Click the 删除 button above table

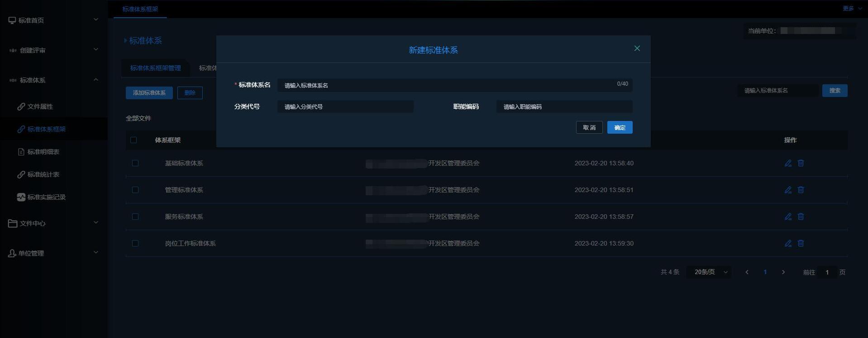[190, 93]
